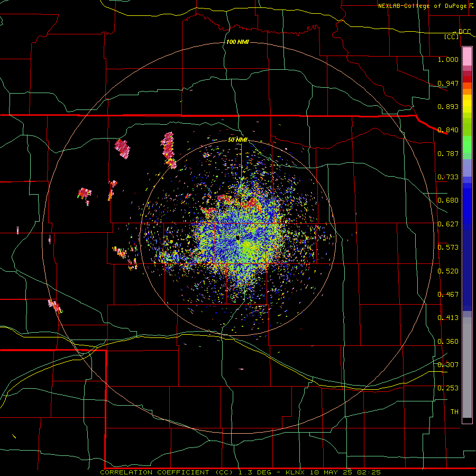This screenshot has width=476, height=476.
Task: Click the CORRELATION COEFFICIENT caption at bottom
Action: click(x=240, y=472)
